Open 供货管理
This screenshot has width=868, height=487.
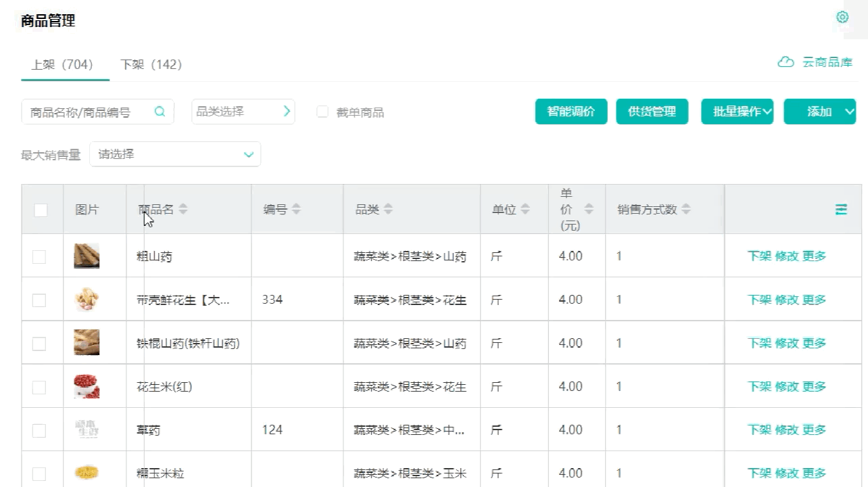pos(652,111)
